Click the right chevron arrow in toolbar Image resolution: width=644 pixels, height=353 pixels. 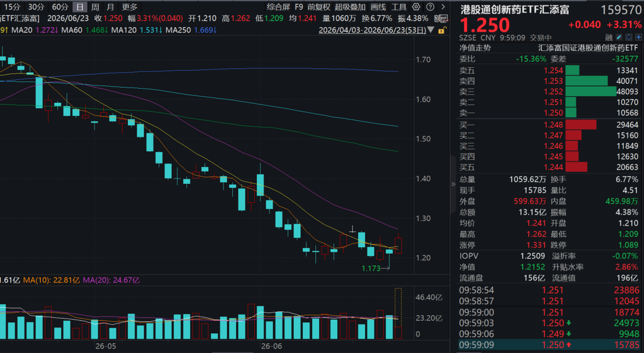tap(443, 7)
